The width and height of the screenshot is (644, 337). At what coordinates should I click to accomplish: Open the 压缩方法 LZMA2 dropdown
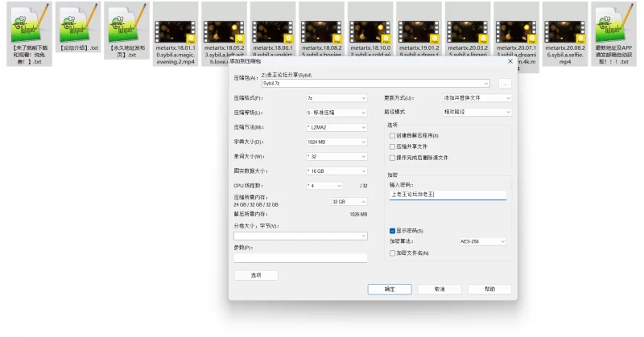click(x=336, y=127)
